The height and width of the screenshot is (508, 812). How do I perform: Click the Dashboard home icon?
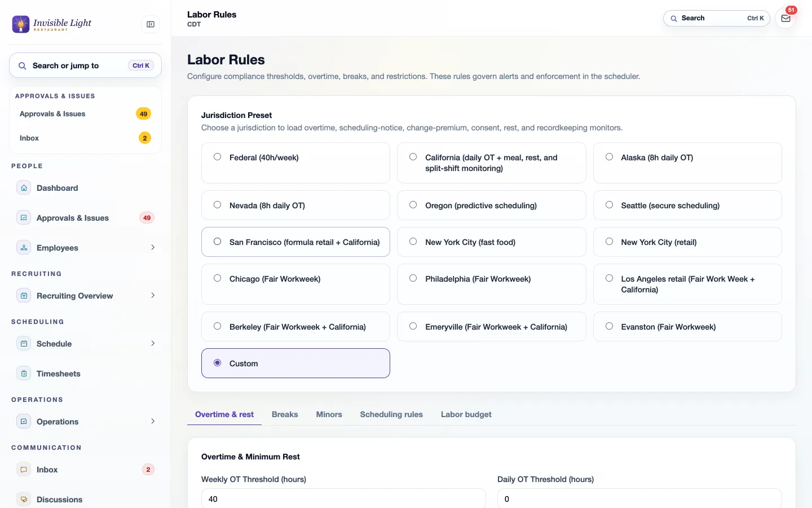pyautogui.click(x=24, y=188)
